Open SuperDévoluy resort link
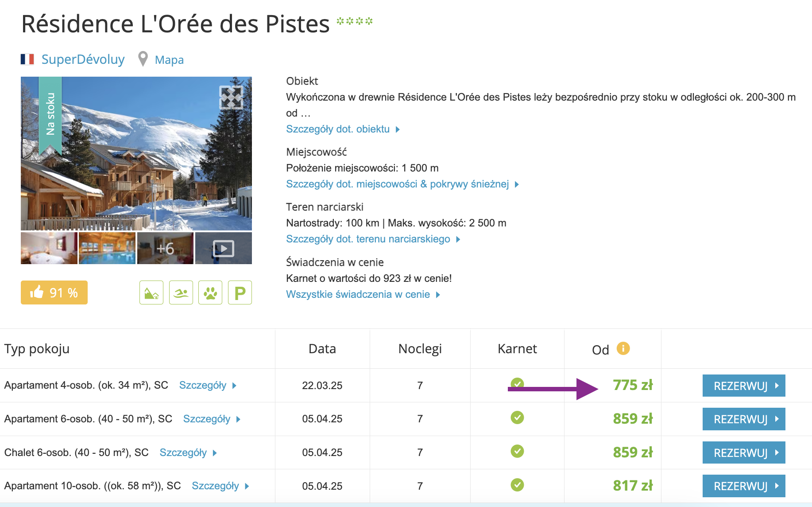This screenshot has width=812, height=507. click(83, 59)
